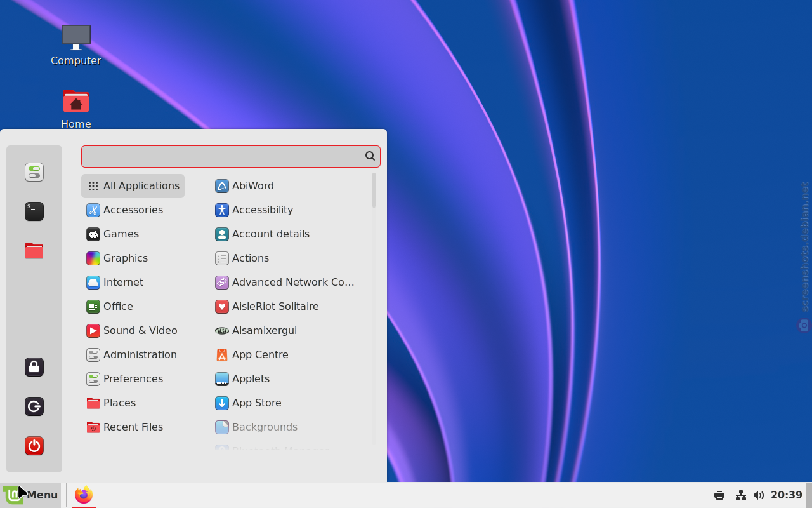Lock the screen from sidebar
812x508 pixels.
34,367
